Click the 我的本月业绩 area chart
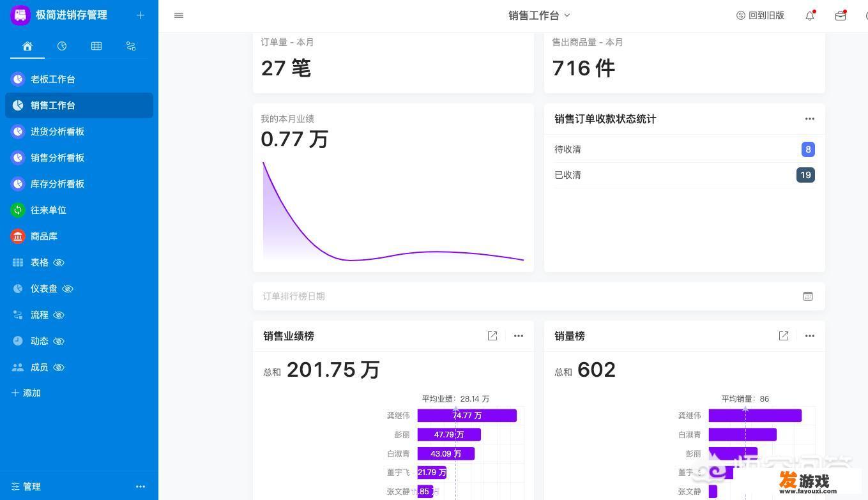 click(393, 211)
